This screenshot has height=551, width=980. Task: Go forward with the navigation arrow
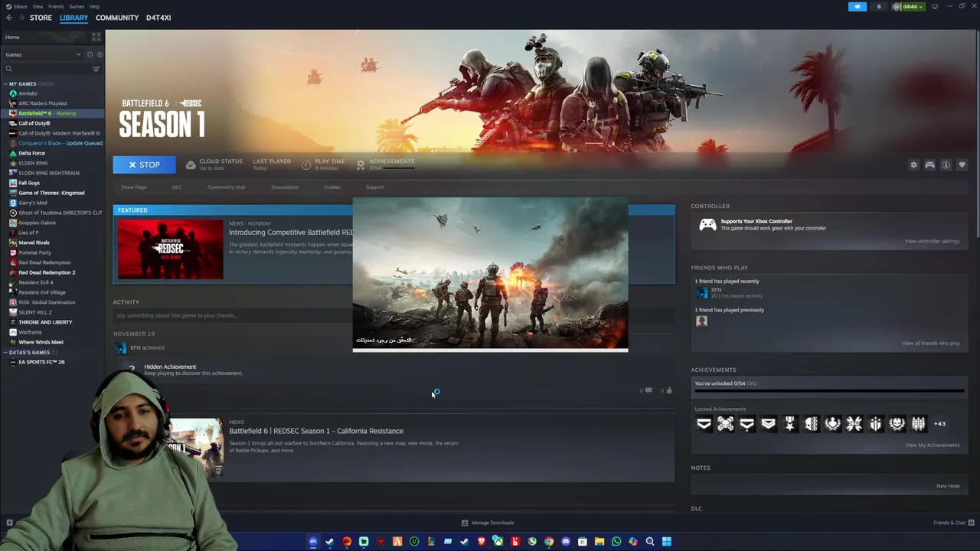click(x=21, y=18)
